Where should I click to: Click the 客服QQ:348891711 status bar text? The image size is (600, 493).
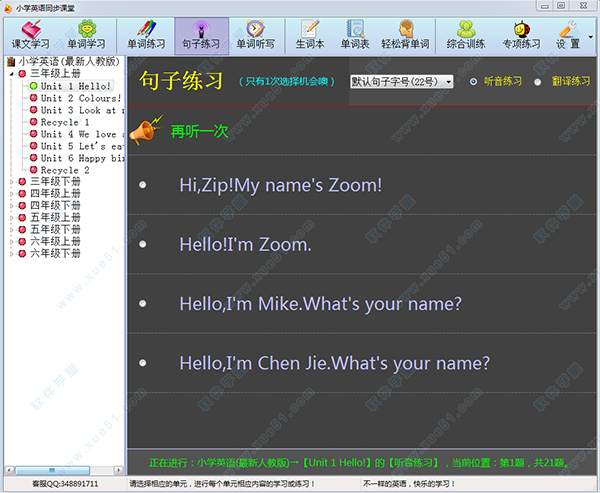pyautogui.click(x=65, y=484)
